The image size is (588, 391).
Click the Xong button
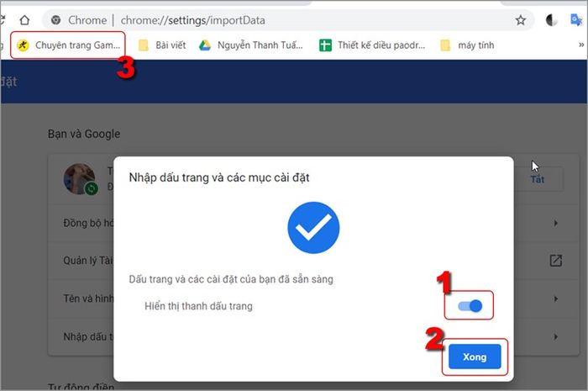[475, 357]
